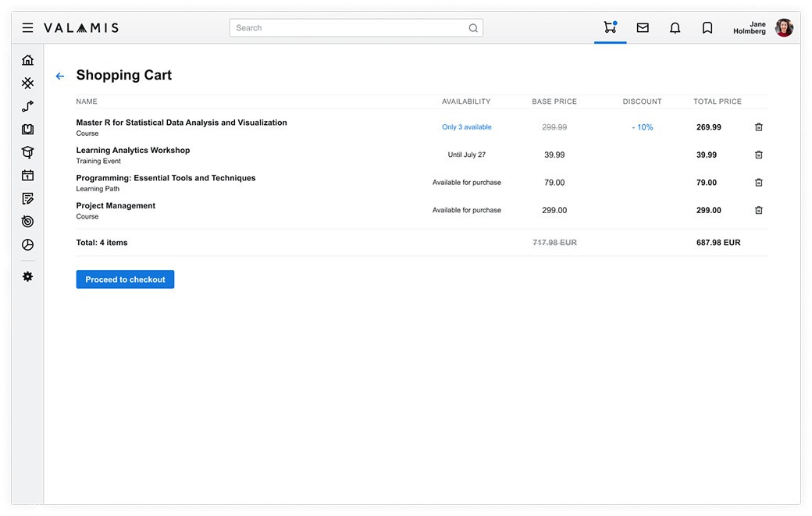The image size is (812, 516).
Task: Delete Programming: Essential Tools learning path
Action: point(759,182)
